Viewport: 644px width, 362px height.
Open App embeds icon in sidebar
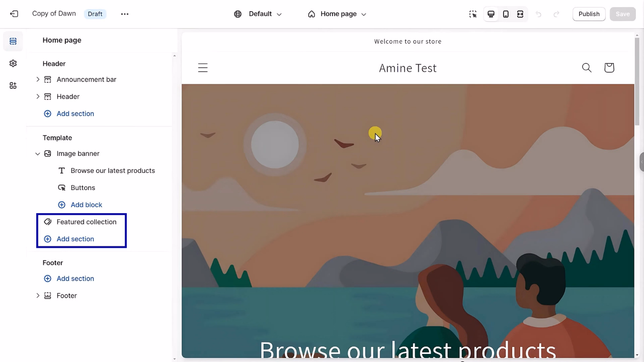tap(13, 85)
